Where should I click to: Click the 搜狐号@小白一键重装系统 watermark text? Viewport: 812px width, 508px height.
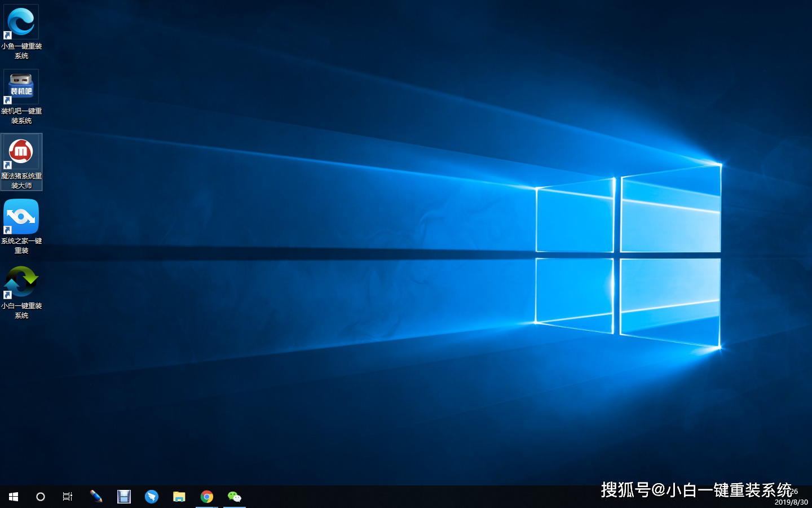[x=695, y=489]
